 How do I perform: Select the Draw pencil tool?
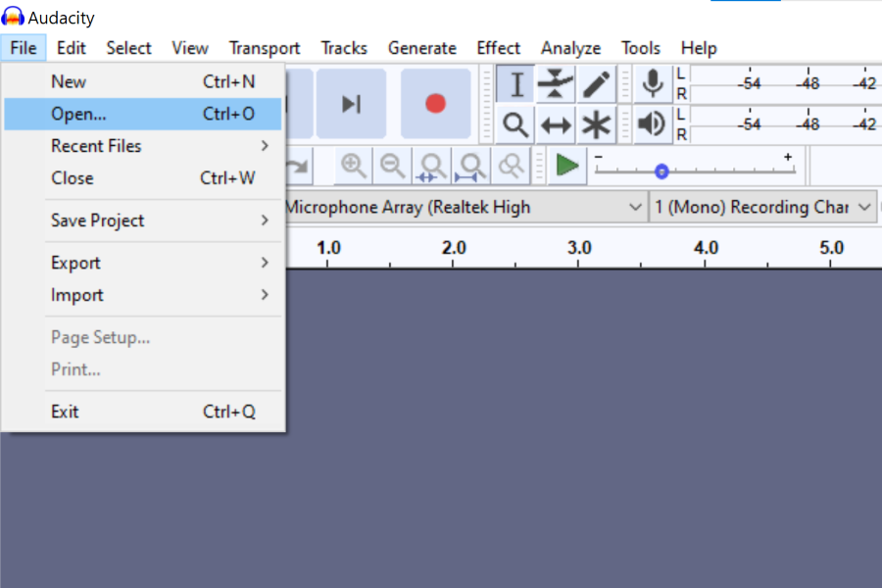pos(596,84)
